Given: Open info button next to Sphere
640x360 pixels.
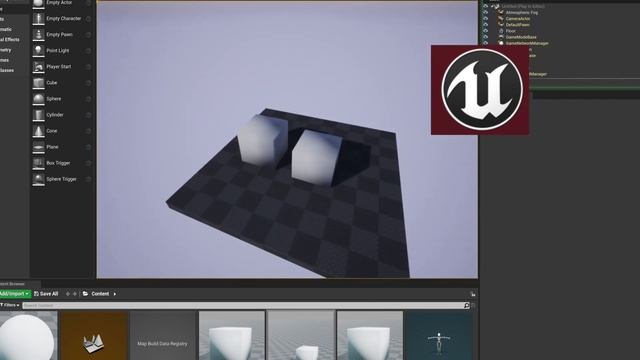Looking at the screenshot, I should click(x=88, y=99).
